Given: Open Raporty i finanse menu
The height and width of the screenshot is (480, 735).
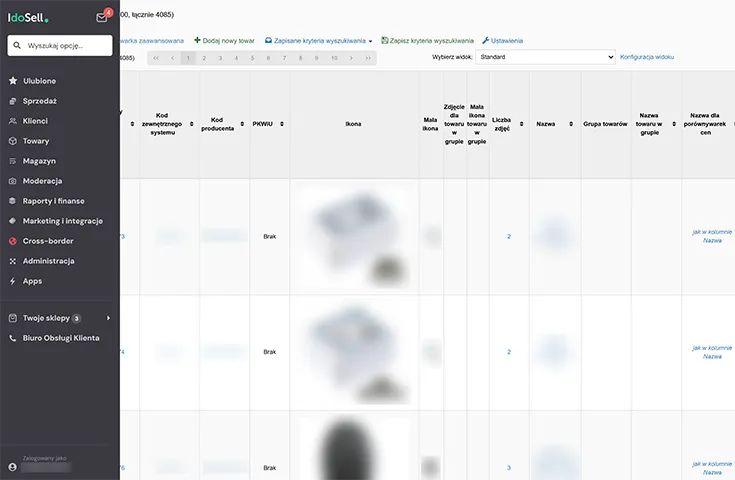Looking at the screenshot, I should pyautogui.click(x=53, y=201).
